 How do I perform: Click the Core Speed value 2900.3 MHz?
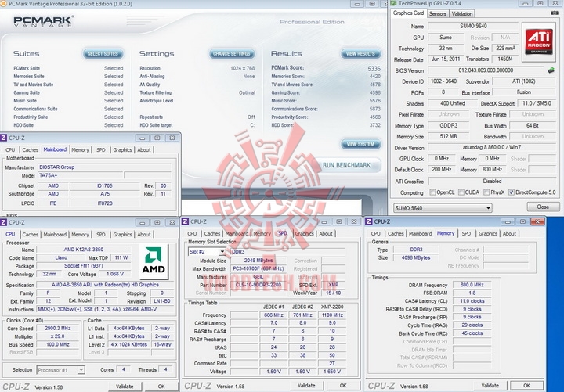(x=57, y=329)
